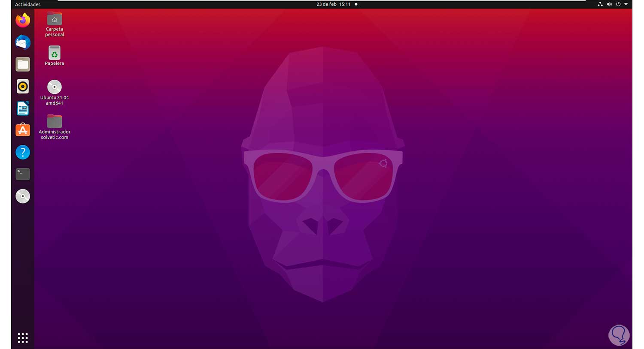Click the power icon in top bar
This screenshot has width=644, height=349.
[618, 4]
